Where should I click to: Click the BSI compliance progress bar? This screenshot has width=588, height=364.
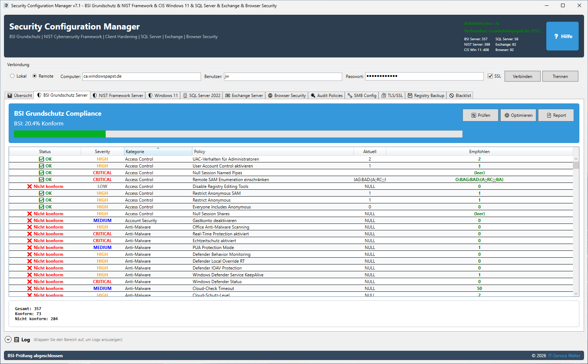[238, 134]
